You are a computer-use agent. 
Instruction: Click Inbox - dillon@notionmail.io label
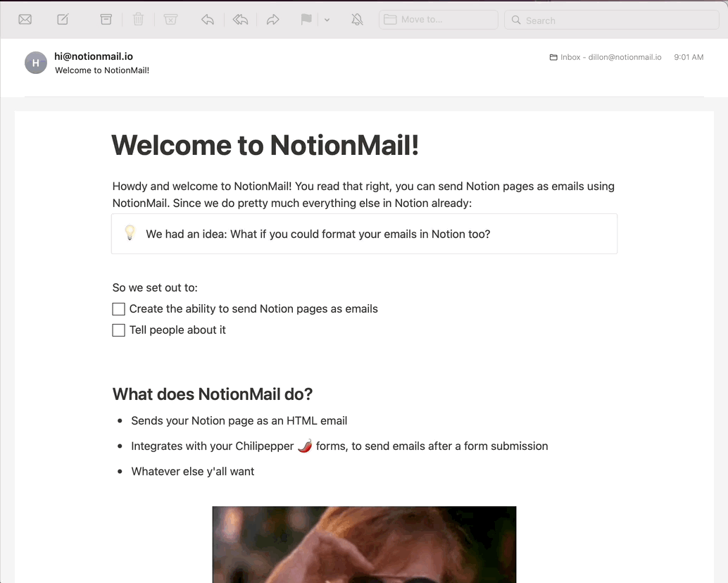coord(610,57)
